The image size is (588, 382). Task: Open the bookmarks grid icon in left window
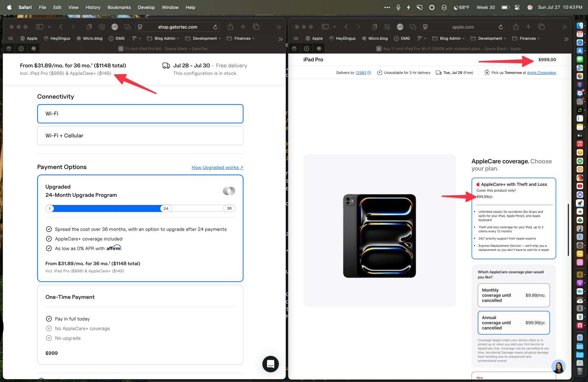click(11, 38)
